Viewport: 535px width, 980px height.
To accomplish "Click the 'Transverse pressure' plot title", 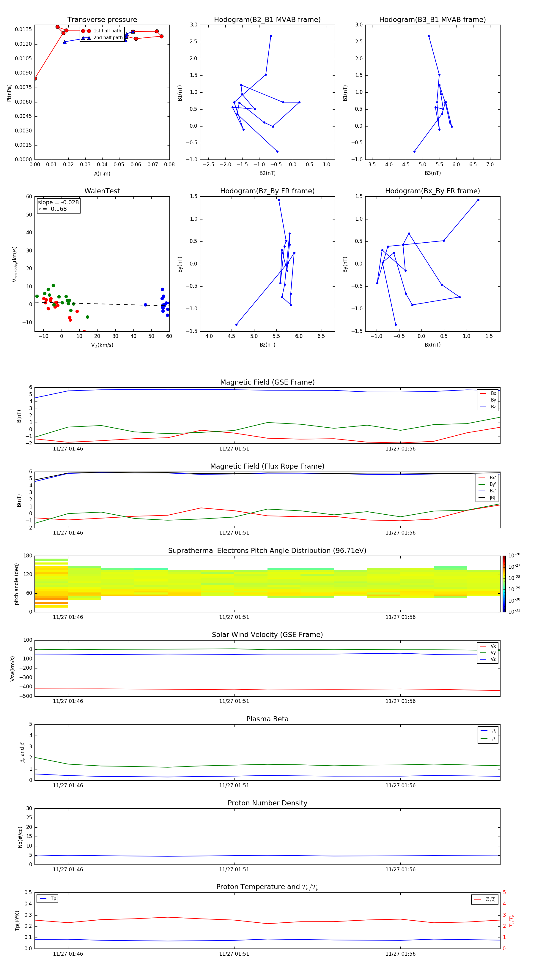I will click(102, 20).
